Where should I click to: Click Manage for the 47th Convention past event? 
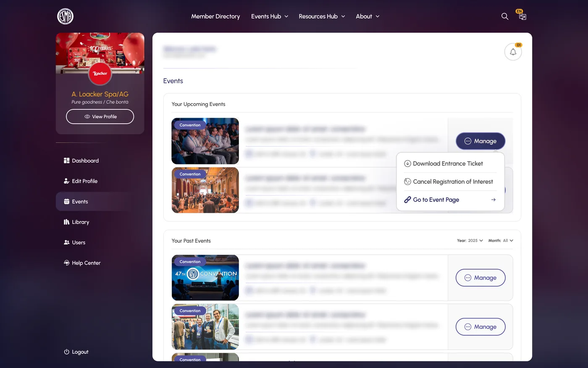pyautogui.click(x=480, y=278)
